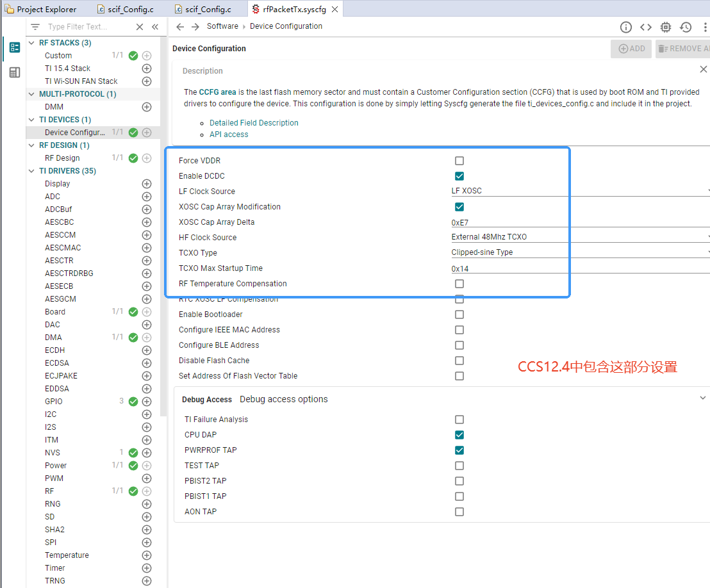Image resolution: width=710 pixels, height=588 pixels.
Task: Add an AESCCM driver instance
Action: (147, 235)
